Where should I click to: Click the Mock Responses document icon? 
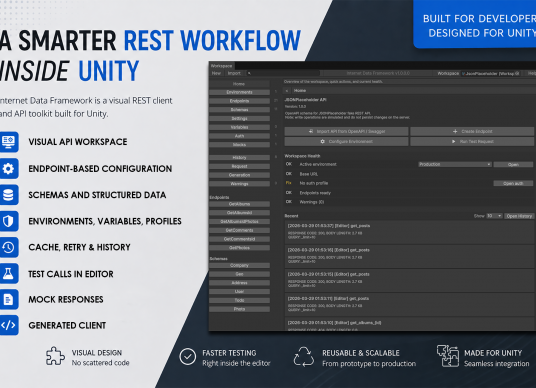(8, 299)
